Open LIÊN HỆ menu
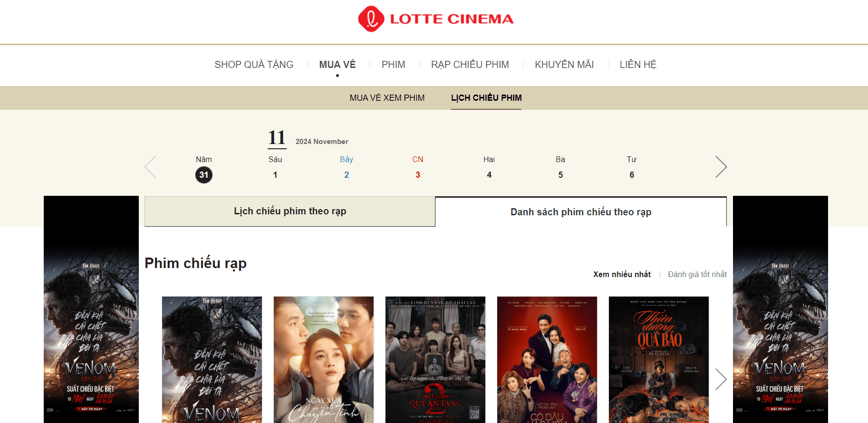868x423 pixels. 638,65
